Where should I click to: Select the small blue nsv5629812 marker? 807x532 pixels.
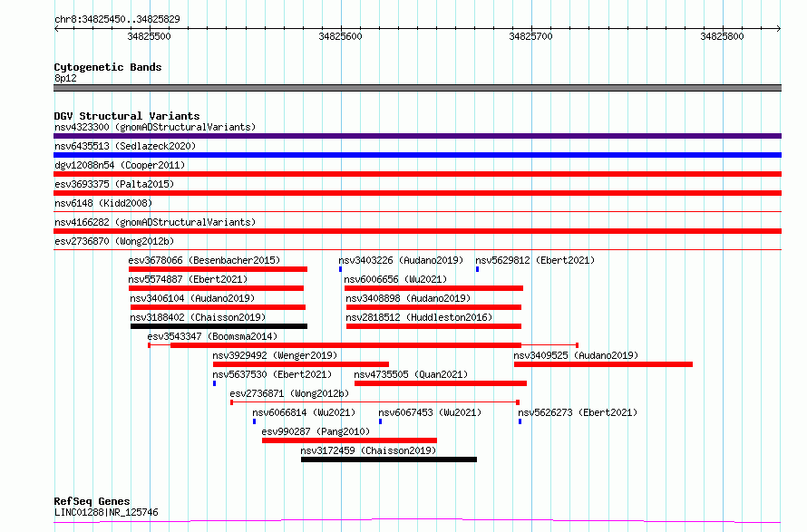pos(477,269)
